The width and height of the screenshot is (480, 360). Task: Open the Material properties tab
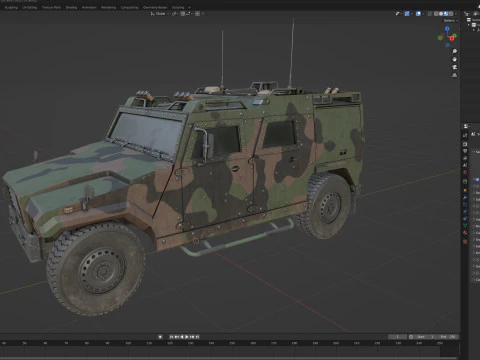(x=465, y=232)
